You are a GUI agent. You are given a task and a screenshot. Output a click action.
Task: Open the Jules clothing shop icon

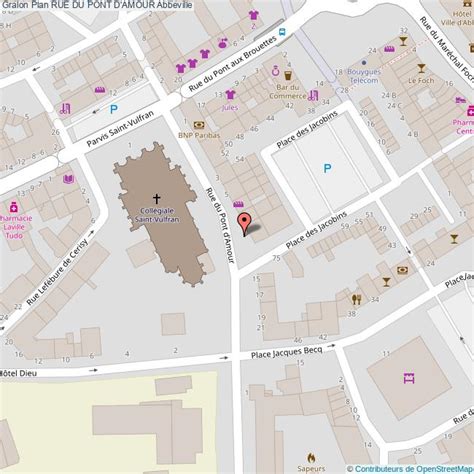pyautogui.click(x=230, y=95)
